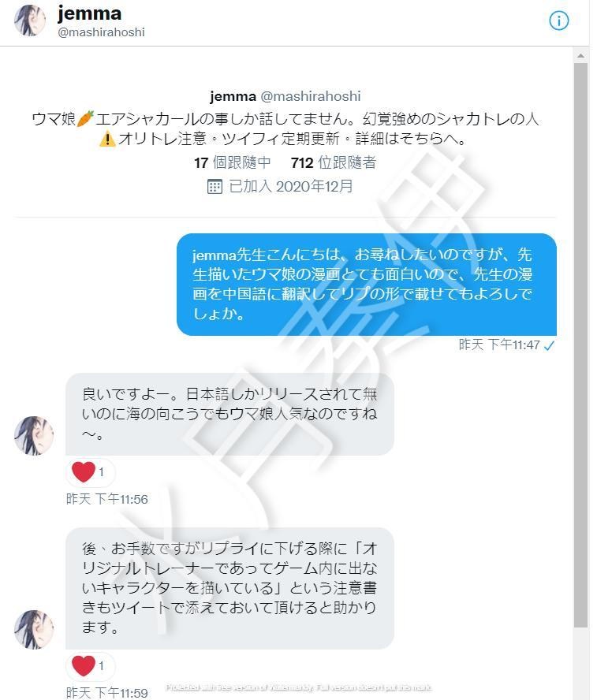The width and height of the screenshot is (597, 700).
Task: Click the calendar icon beside 已加入 2020年12月
Action: (x=215, y=186)
